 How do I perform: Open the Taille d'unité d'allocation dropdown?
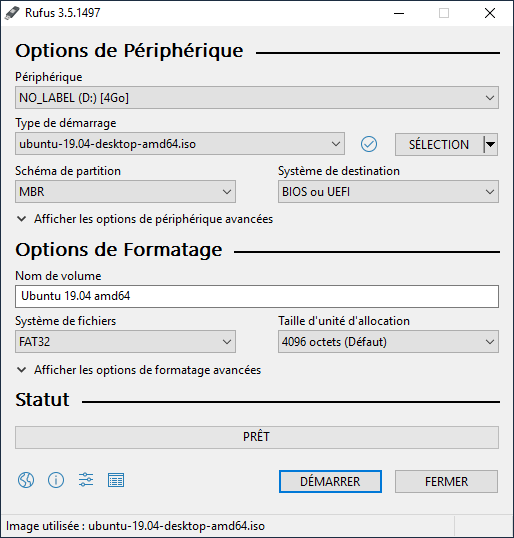click(388, 342)
